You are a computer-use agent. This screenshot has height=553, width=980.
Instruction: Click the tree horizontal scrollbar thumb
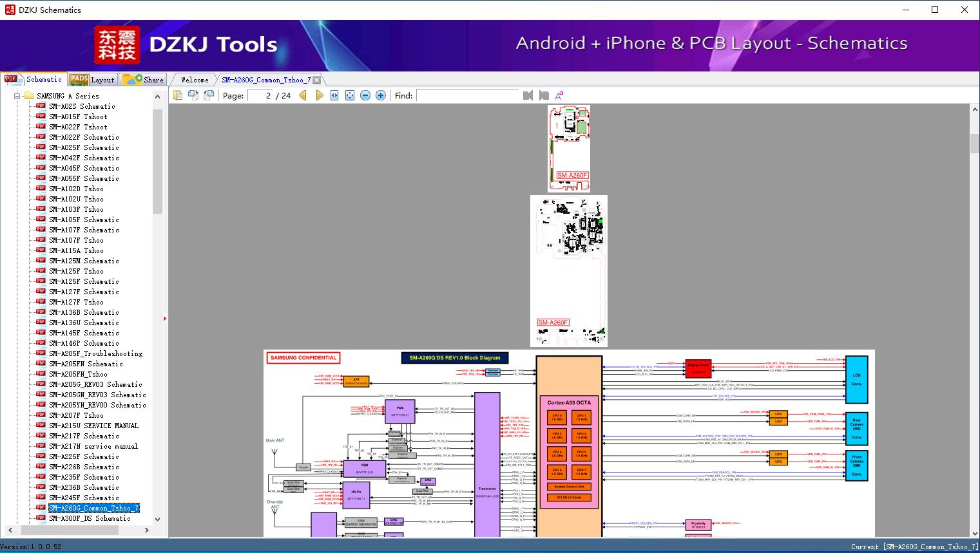tap(71, 530)
